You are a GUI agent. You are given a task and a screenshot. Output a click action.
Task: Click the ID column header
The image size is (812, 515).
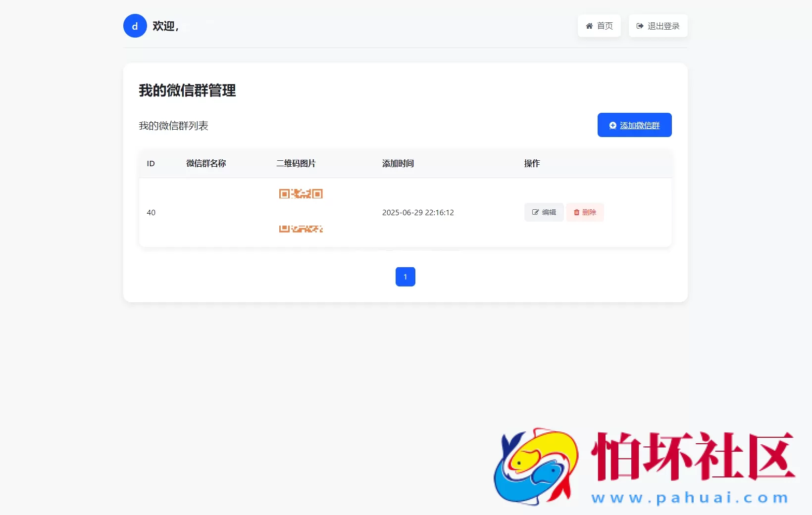[151, 164]
